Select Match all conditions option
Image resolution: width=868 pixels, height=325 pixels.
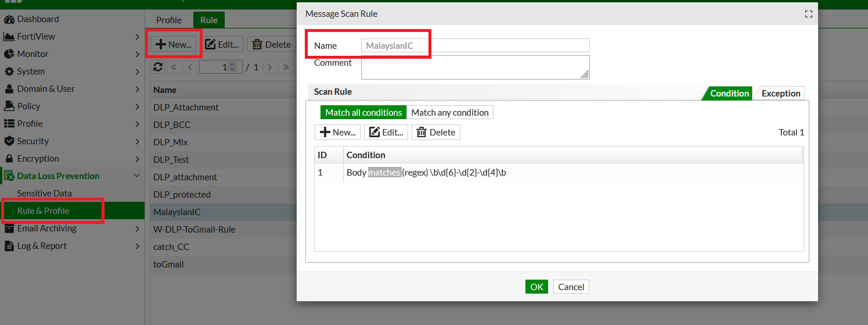click(x=363, y=112)
